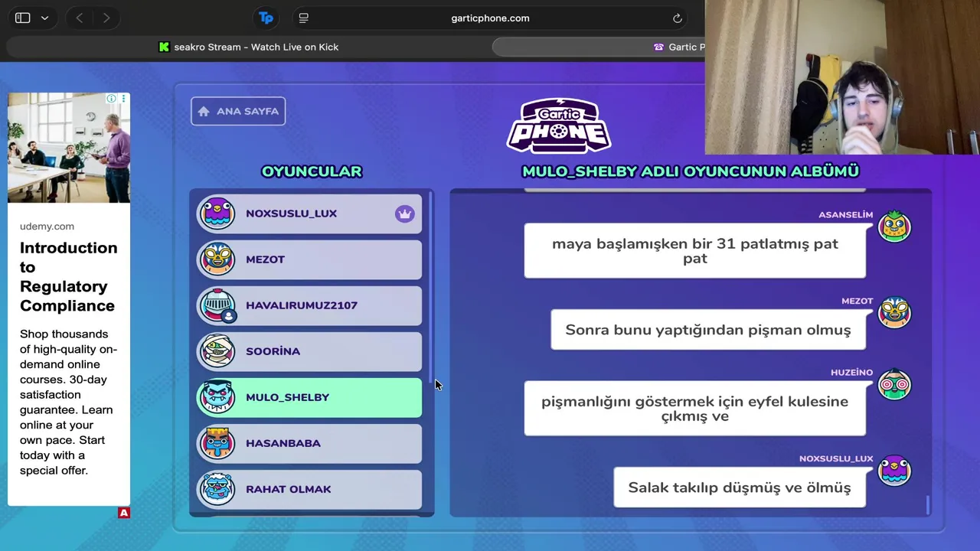Click the Udemy ad office image
980x551 pixels.
[x=69, y=148]
